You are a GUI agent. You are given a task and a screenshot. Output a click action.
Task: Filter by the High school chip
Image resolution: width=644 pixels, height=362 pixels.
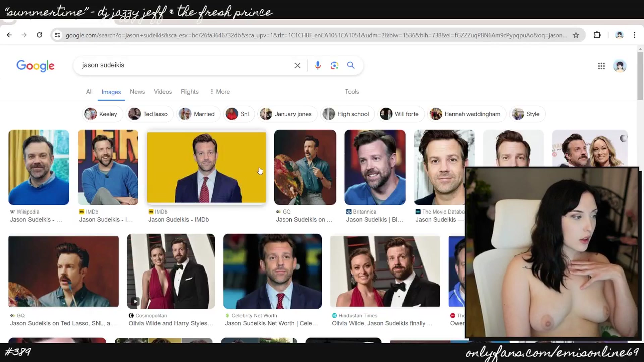pos(347,114)
